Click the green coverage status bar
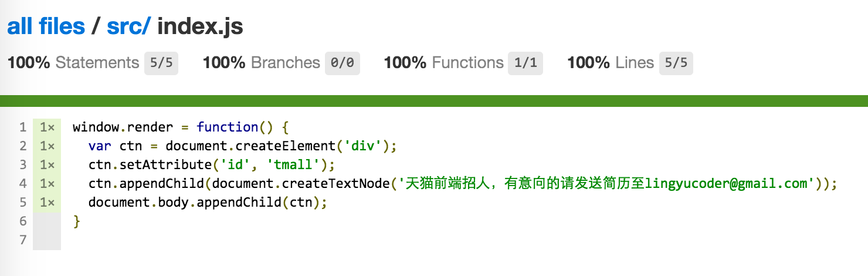 (x=434, y=100)
